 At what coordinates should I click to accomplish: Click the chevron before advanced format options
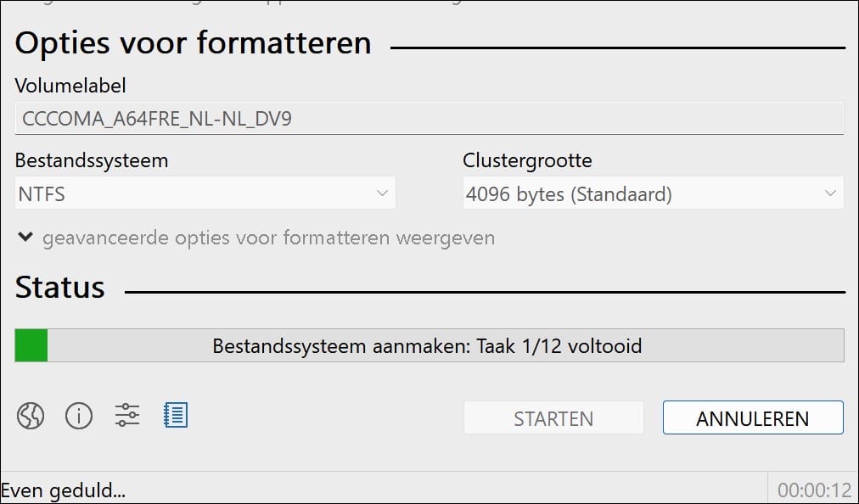coord(25,238)
